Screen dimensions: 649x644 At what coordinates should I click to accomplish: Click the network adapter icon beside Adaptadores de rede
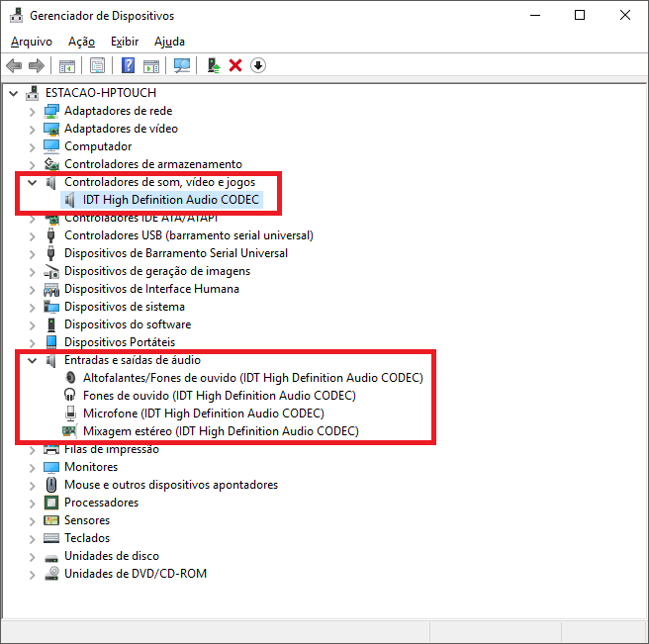[x=51, y=111]
